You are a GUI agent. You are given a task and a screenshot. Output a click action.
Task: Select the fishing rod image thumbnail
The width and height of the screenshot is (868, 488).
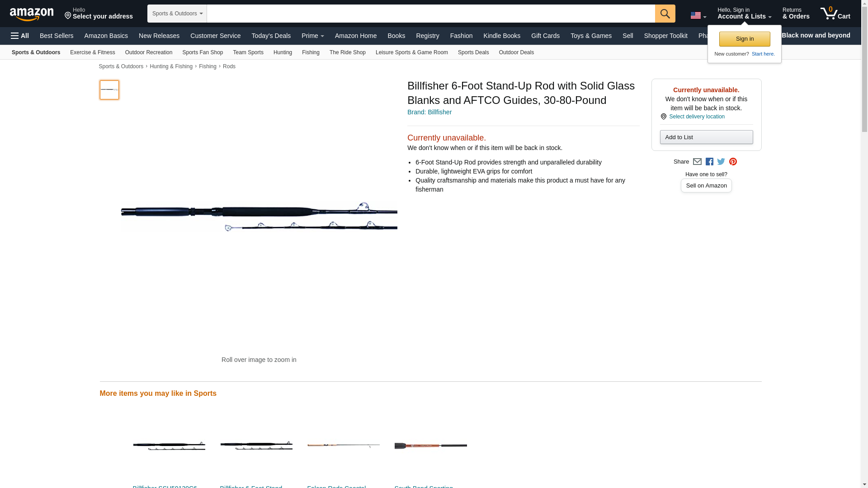tap(109, 90)
